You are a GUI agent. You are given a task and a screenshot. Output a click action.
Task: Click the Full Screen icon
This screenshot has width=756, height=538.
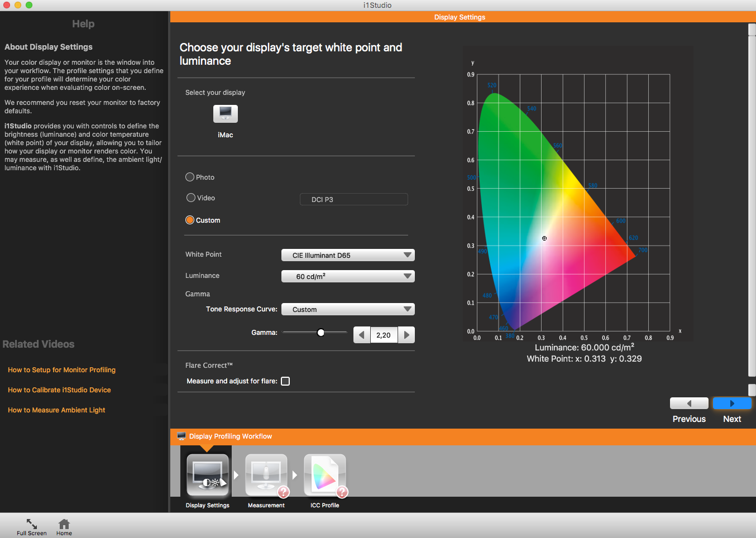[x=32, y=524]
